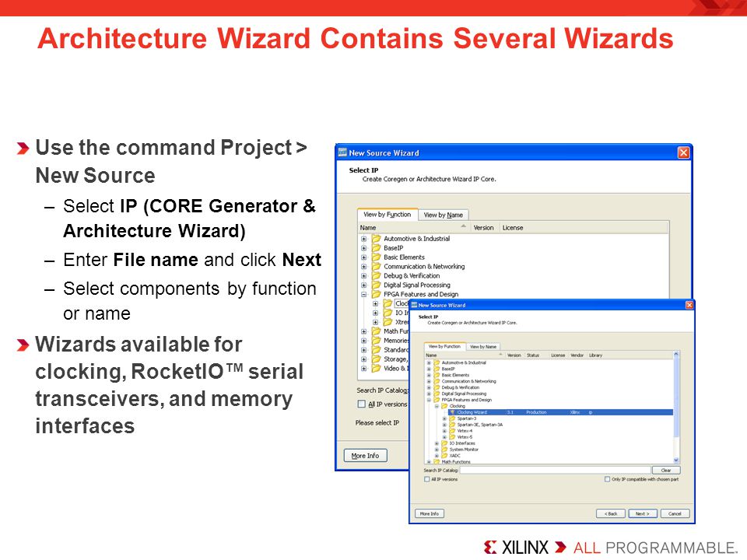Click Communication & Networking folder icon, back wizard
Screen dimensions: 747x560
click(x=377, y=267)
